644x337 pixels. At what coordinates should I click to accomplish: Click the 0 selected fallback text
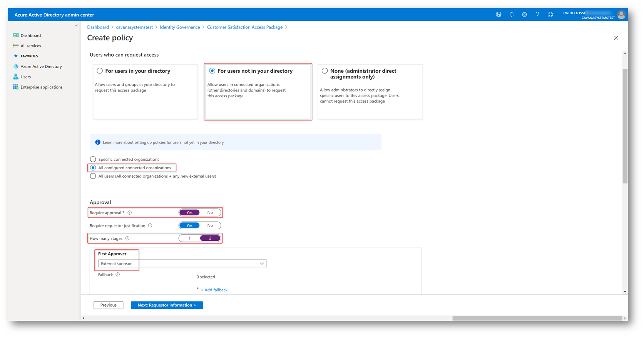206,277
